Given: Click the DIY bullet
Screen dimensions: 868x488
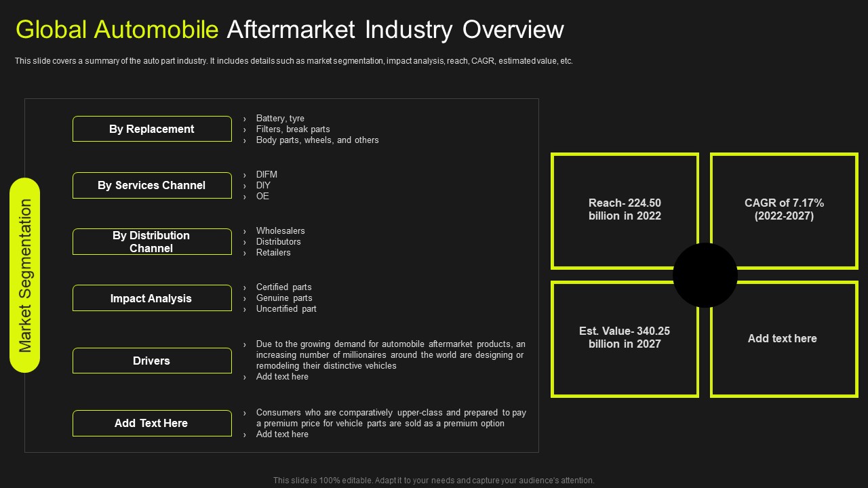Looking at the screenshot, I should coord(263,186).
